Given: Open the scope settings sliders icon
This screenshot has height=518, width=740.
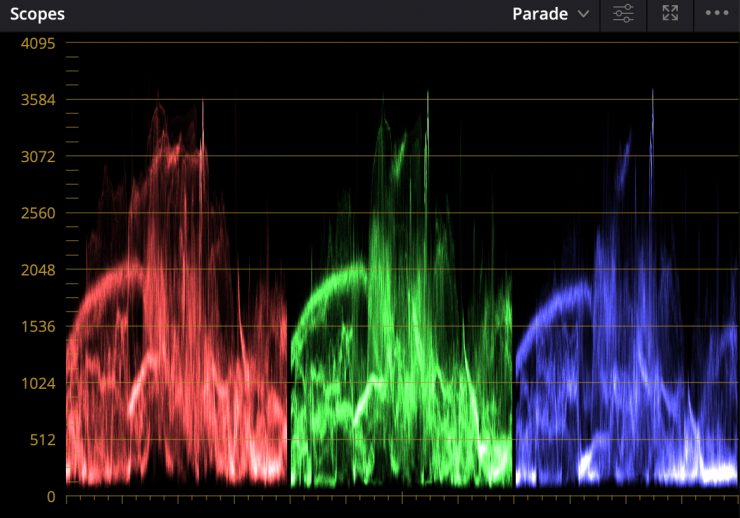Looking at the screenshot, I should click(623, 14).
